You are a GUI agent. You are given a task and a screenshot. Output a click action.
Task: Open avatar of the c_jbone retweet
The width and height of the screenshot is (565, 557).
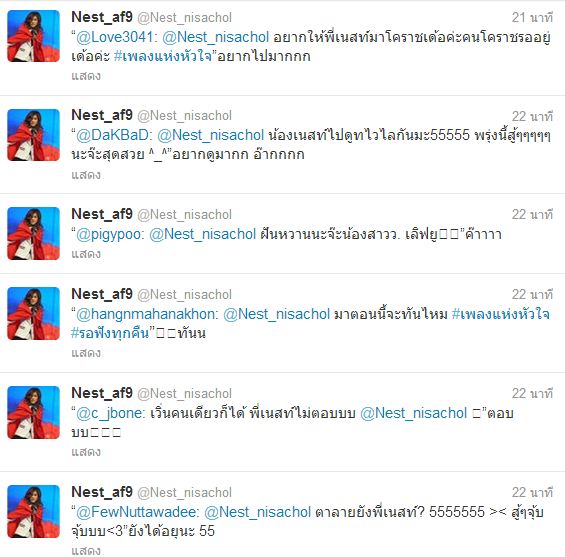[34, 413]
